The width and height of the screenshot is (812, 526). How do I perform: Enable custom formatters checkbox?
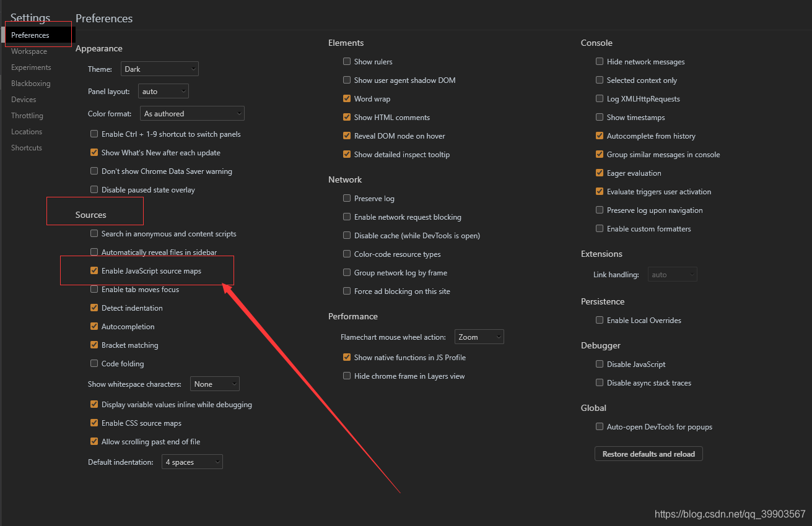click(600, 228)
